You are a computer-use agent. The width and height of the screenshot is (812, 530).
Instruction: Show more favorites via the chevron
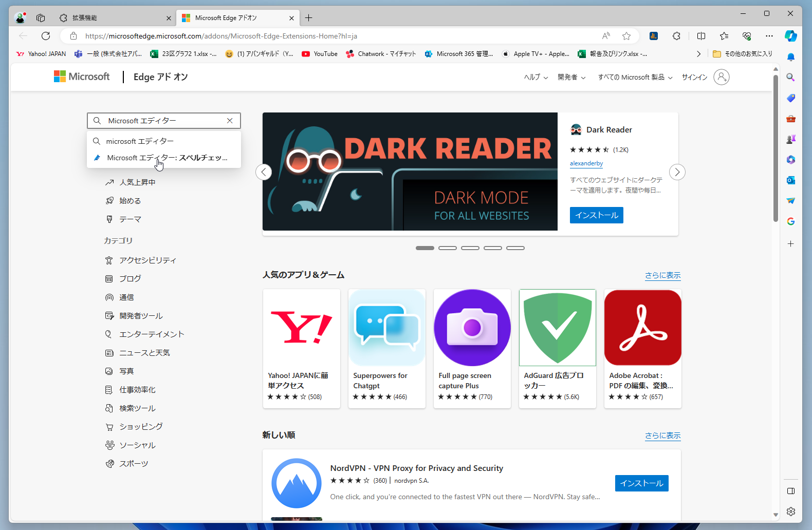(698, 54)
